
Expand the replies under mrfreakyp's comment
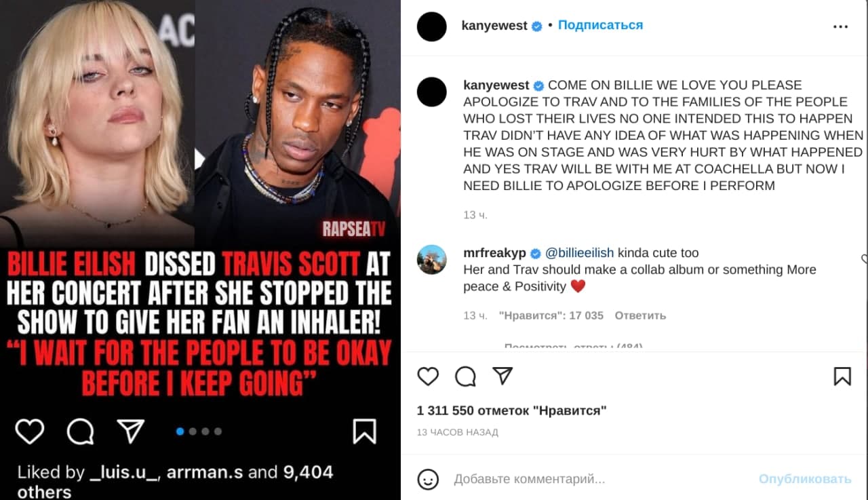pyautogui.click(x=573, y=346)
